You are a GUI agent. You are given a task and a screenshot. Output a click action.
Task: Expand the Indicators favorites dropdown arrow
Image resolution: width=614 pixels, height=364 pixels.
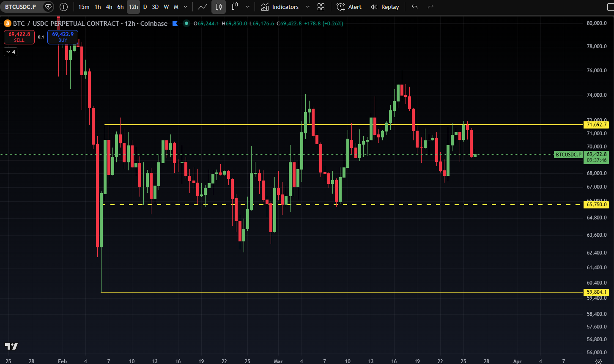click(x=307, y=7)
